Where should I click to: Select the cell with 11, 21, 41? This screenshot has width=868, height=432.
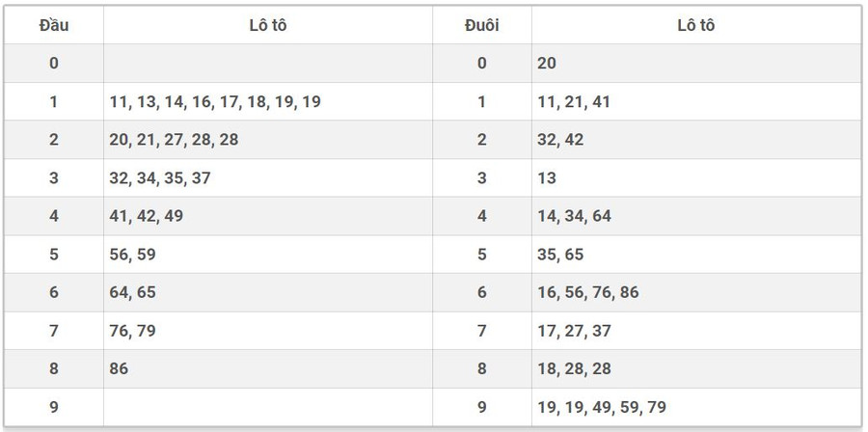(574, 101)
